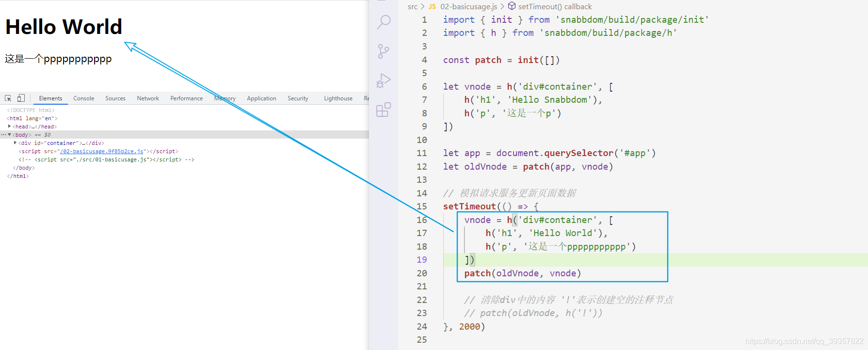Click the setTimeout() callback breadcrumb segment
The image size is (868, 350).
tap(555, 7)
